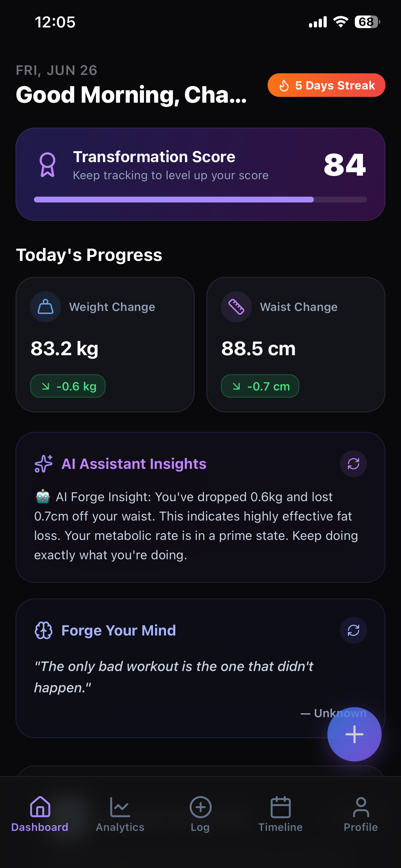Image resolution: width=401 pixels, height=868 pixels.
Task: Tap the Weight Change scale icon
Action: click(46, 307)
